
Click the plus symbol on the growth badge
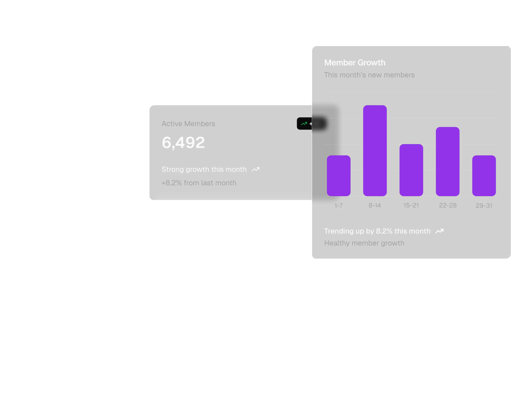(x=311, y=124)
